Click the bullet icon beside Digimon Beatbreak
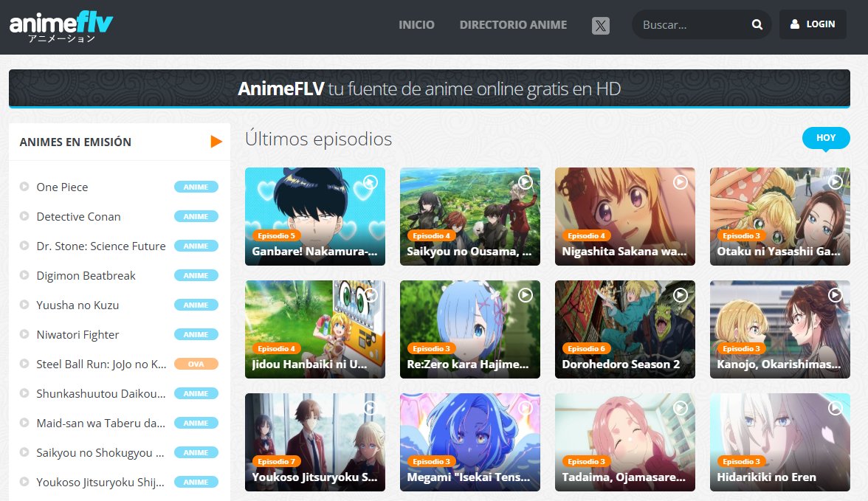Viewport: 868px width, 501px height. pyautogui.click(x=24, y=275)
